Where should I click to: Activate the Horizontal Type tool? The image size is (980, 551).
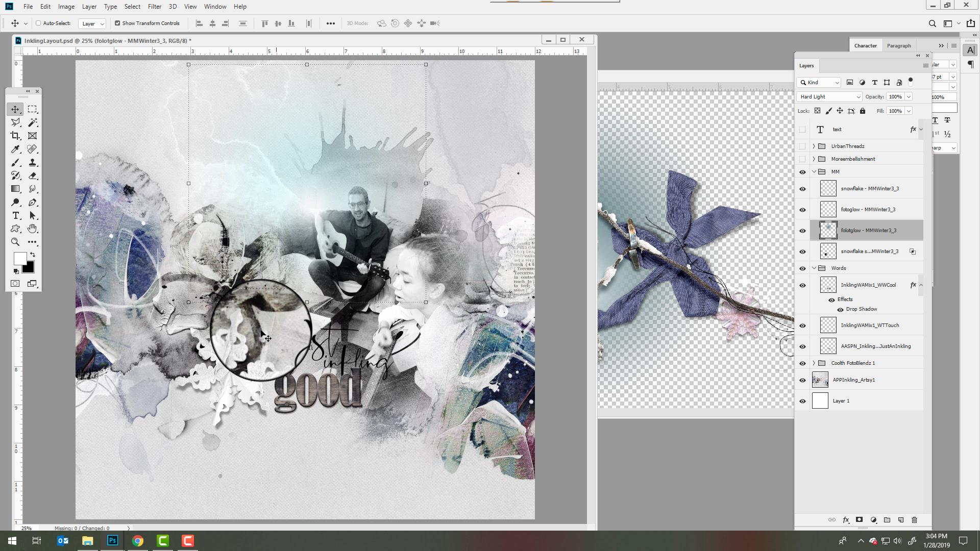coord(15,215)
